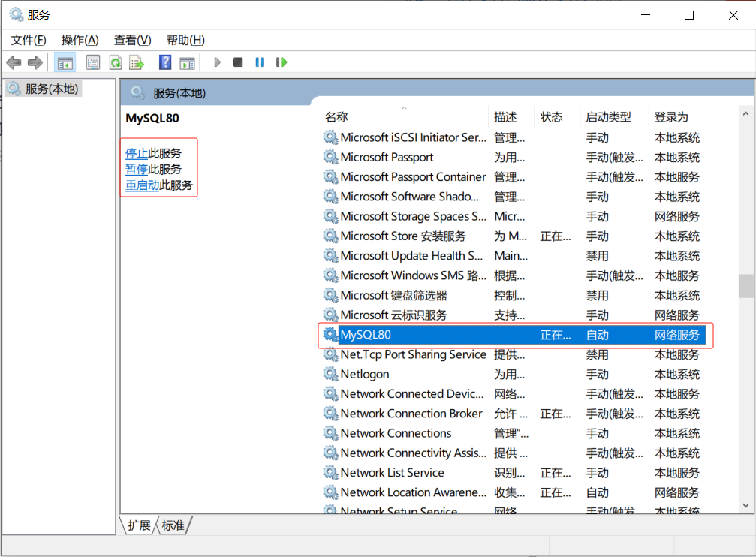This screenshot has width=756, height=557.
Task: Click 自动 startup type of MySQL80
Action: [x=598, y=335]
